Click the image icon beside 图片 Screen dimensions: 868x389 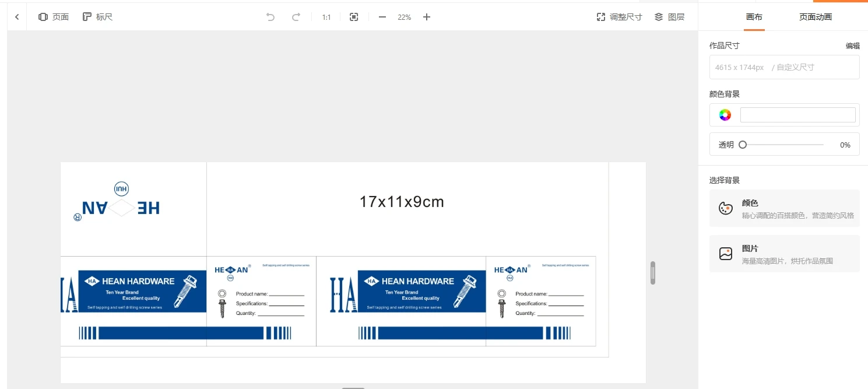pyautogui.click(x=726, y=254)
